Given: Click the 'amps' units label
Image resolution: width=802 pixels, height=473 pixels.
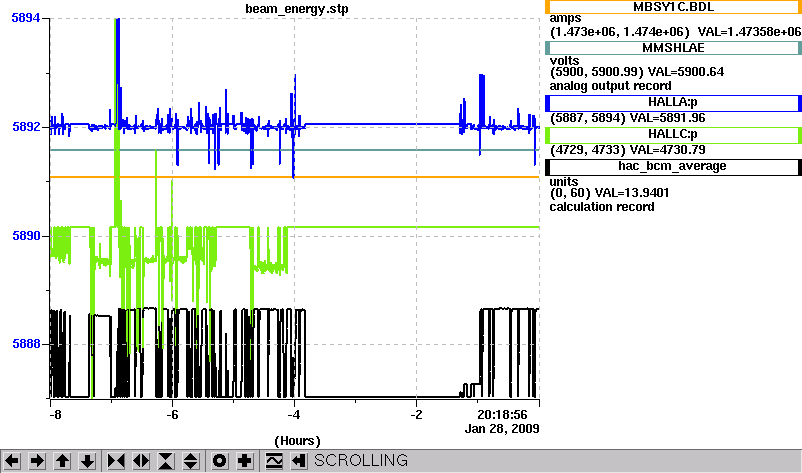Looking at the screenshot, I should pos(565,18).
